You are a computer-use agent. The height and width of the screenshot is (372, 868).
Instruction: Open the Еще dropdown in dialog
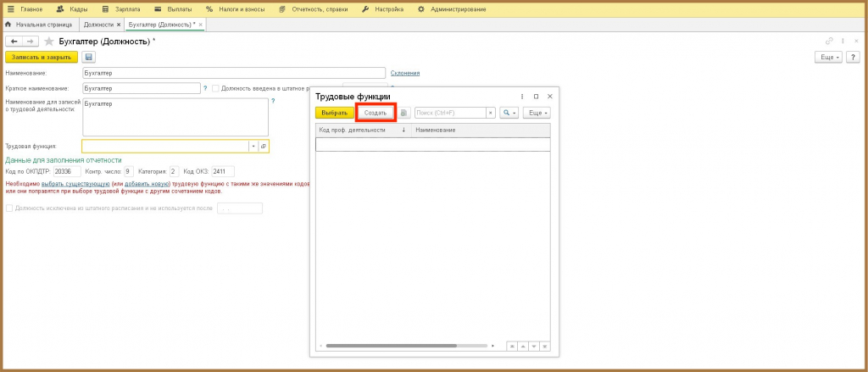coord(537,113)
